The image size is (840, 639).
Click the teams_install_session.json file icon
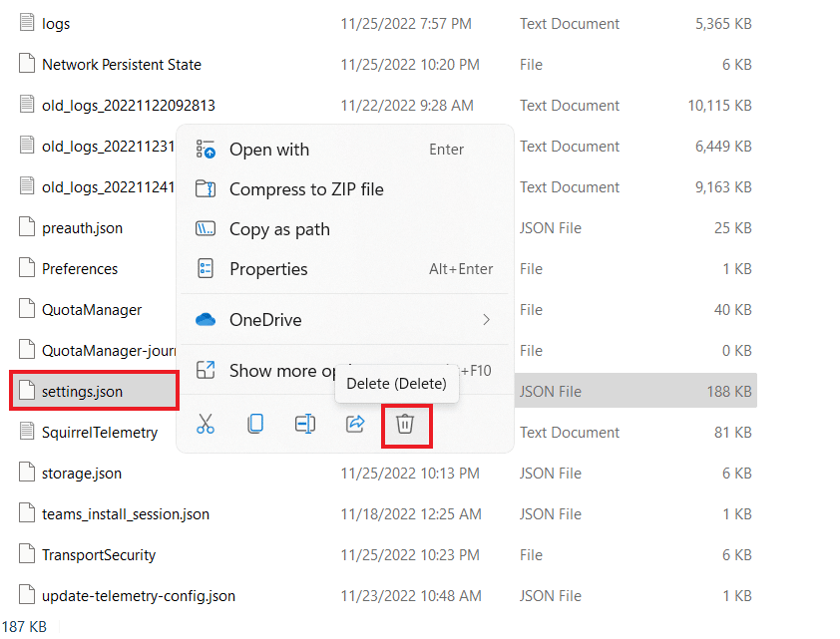point(27,513)
